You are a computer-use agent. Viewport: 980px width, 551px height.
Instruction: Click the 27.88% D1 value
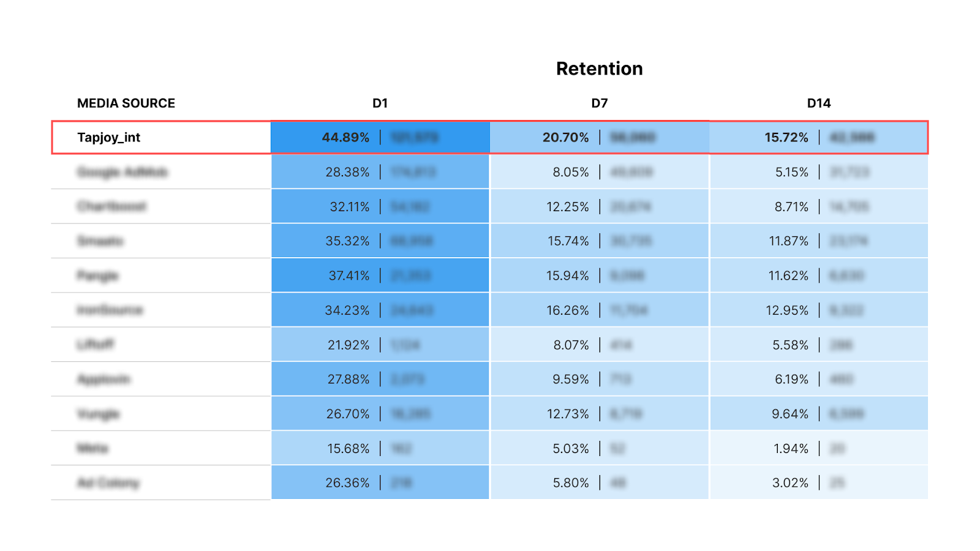point(348,380)
